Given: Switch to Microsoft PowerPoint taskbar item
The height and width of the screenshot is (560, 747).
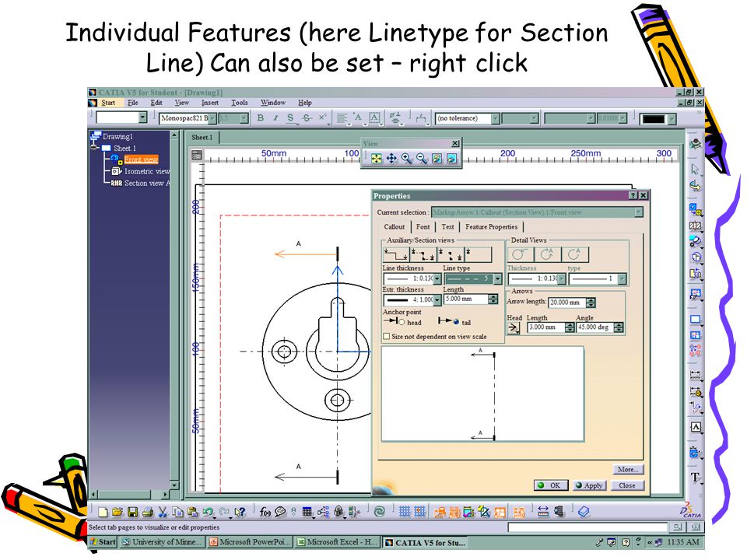Looking at the screenshot, I should pyautogui.click(x=250, y=542).
